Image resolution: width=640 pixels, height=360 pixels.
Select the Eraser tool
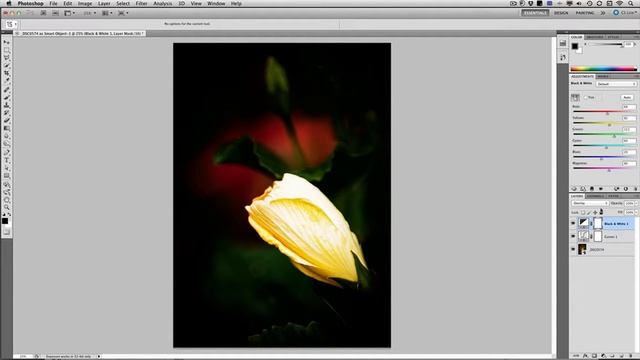click(x=7, y=121)
